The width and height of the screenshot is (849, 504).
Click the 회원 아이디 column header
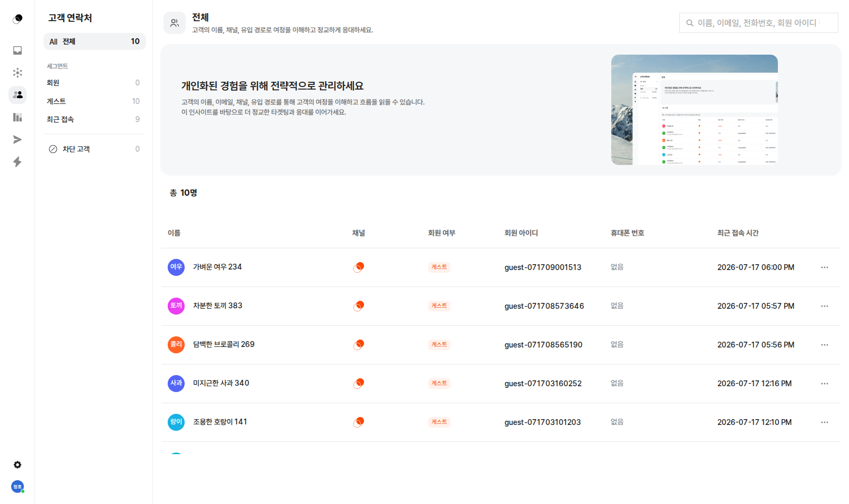coord(521,233)
